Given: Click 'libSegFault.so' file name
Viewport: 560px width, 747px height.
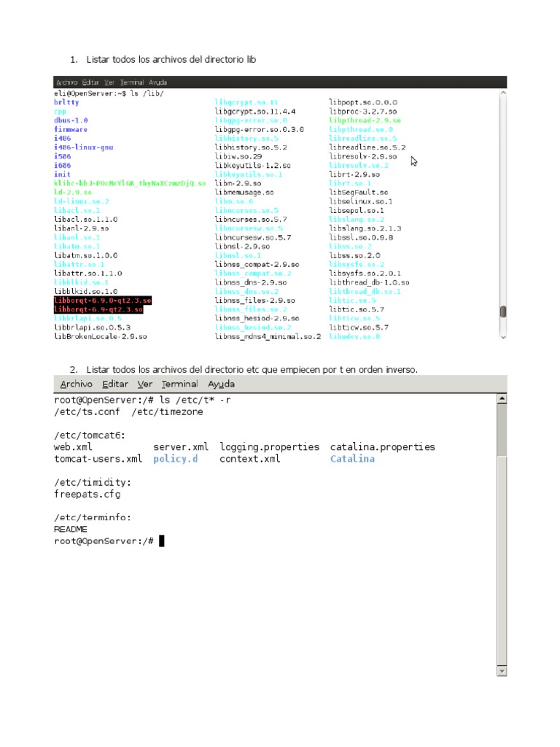Looking at the screenshot, I should (x=359, y=193).
